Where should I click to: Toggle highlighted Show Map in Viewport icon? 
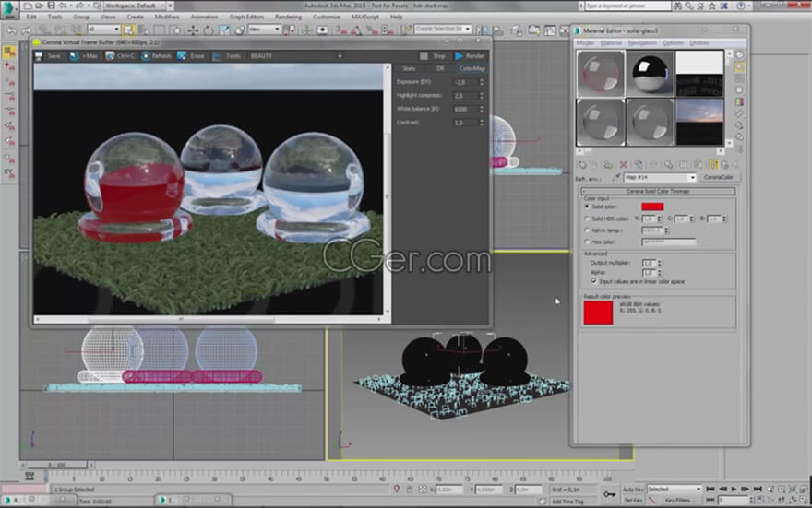tap(713, 165)
